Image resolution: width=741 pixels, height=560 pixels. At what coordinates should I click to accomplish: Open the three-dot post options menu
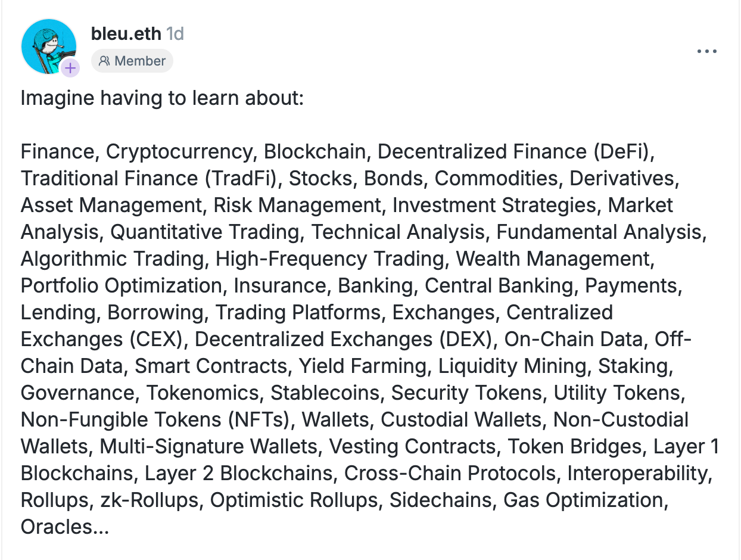click(x=707, y=51)
